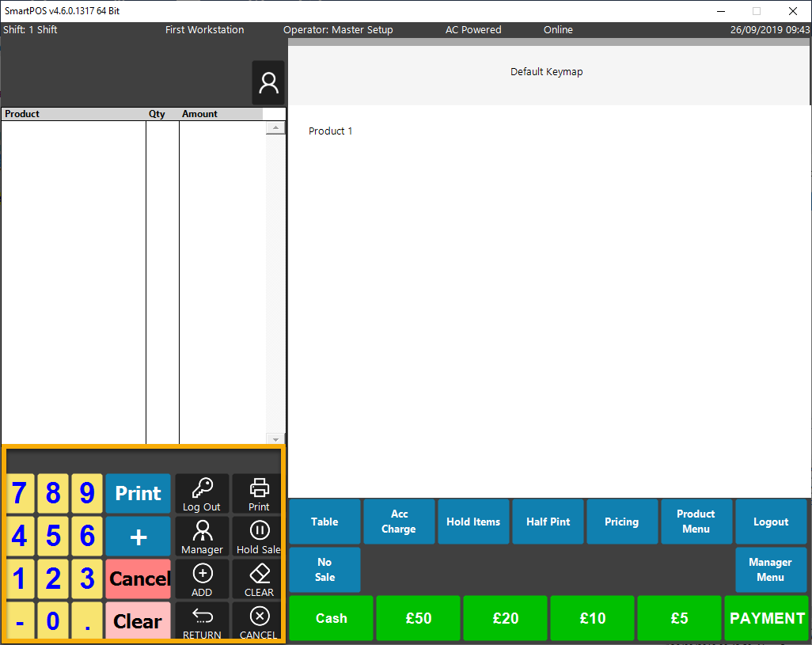Click the ADD plus-circle icon
This screenshot has height=645, width=812.
(x=202, y=579)
